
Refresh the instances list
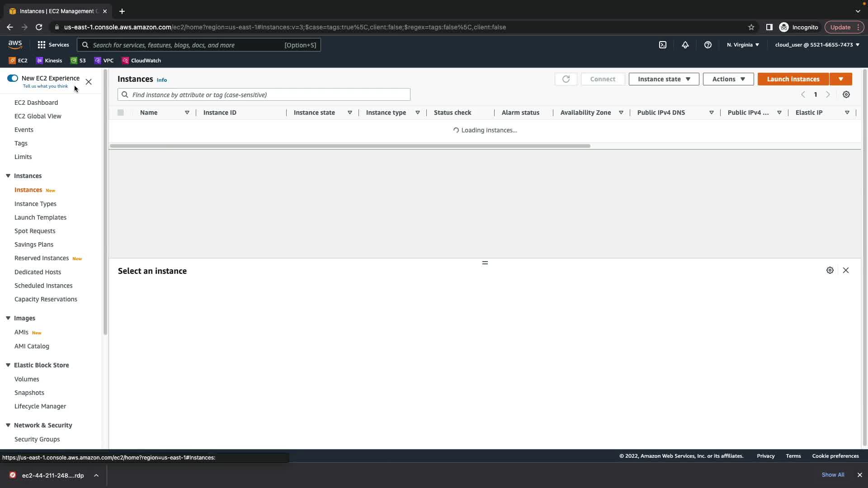(x=566, y=79)
